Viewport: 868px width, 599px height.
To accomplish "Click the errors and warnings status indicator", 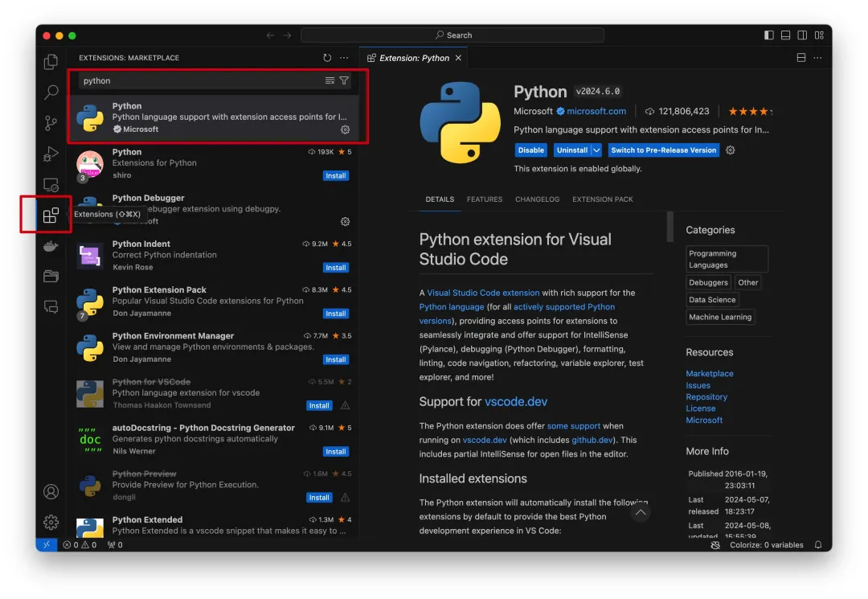I will point(80,545).
